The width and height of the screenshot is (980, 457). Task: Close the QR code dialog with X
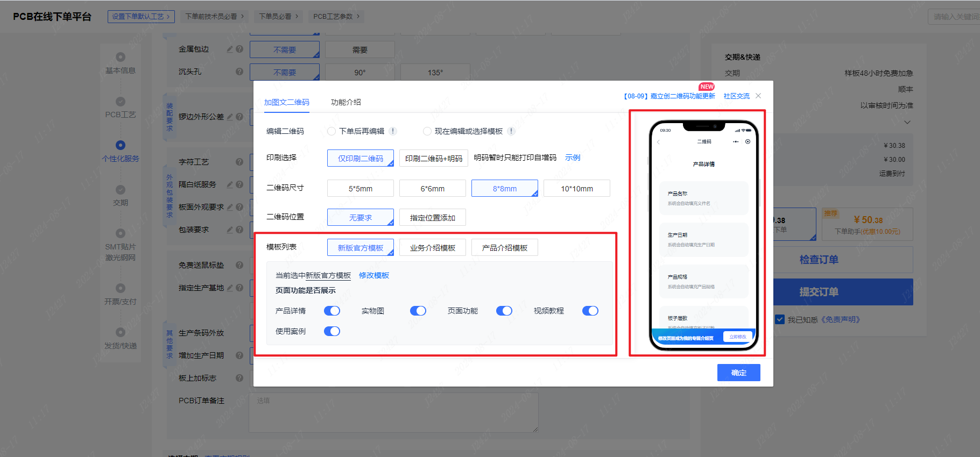[758, 96]
